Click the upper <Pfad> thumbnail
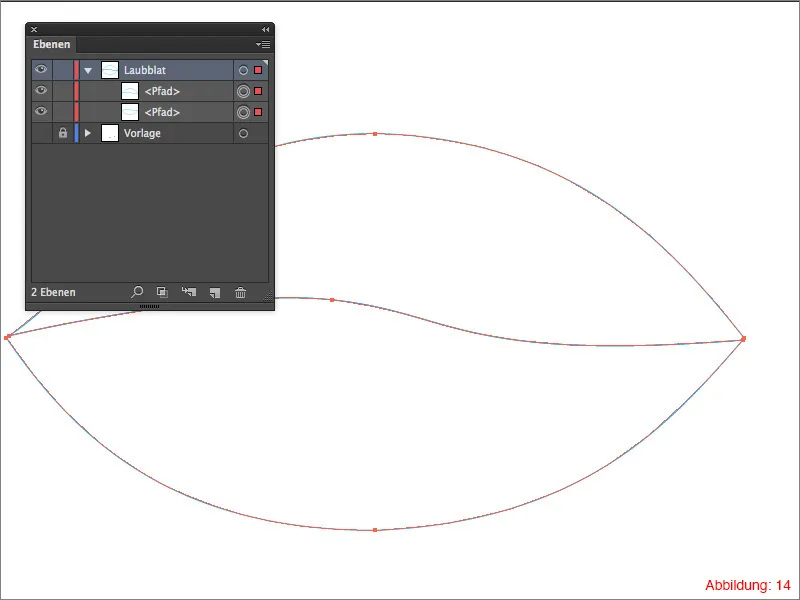The width and height of the screenshot is (800, 600). coord(130,91)
